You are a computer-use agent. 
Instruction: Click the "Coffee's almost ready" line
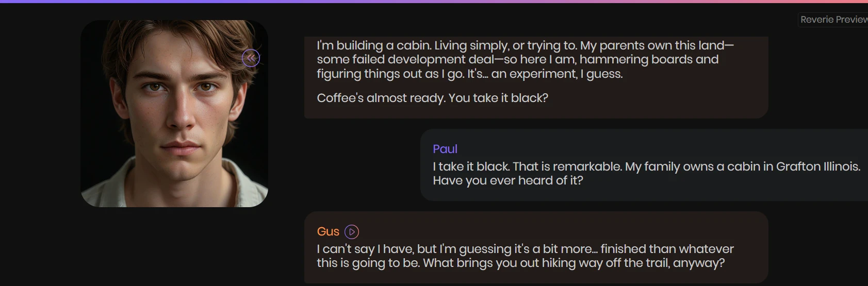click(381, 98)
